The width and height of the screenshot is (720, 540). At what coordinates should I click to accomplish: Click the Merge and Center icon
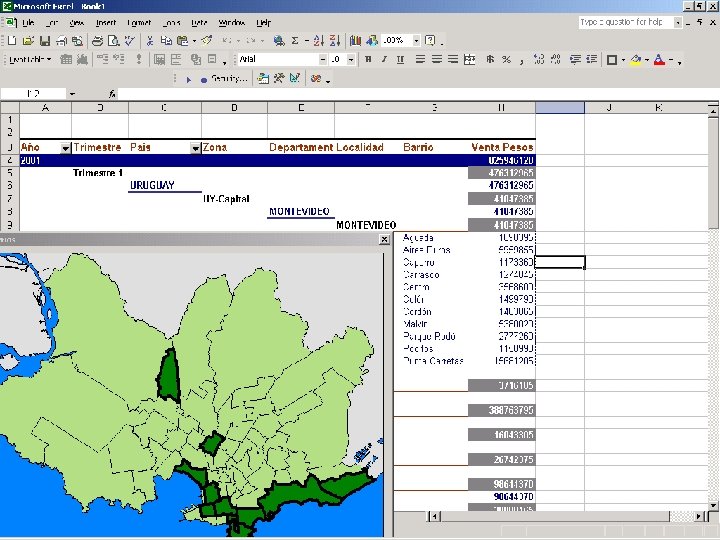coord(469,60)
